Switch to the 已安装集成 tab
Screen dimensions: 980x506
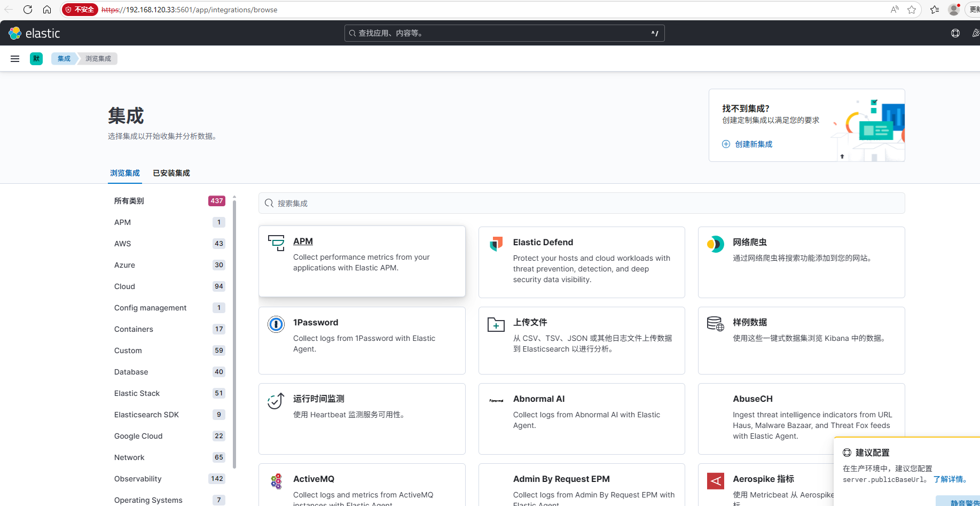click(171, 173)
